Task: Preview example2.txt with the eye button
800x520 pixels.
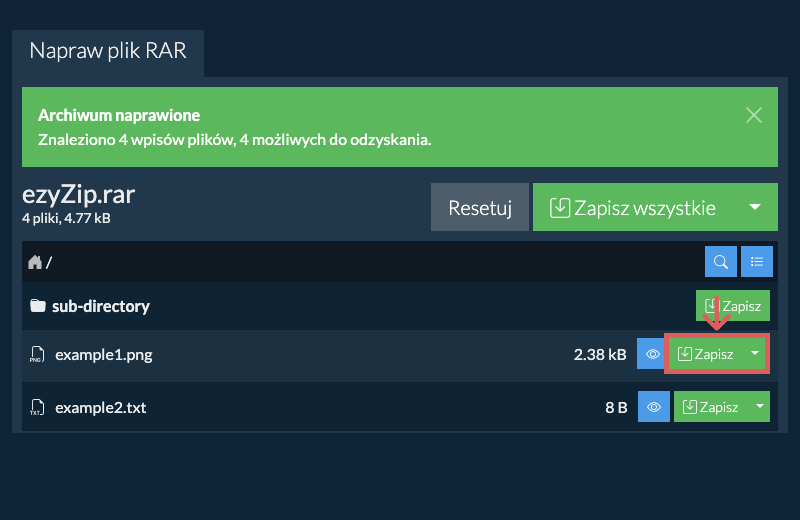Action: [x=652, y=407]
